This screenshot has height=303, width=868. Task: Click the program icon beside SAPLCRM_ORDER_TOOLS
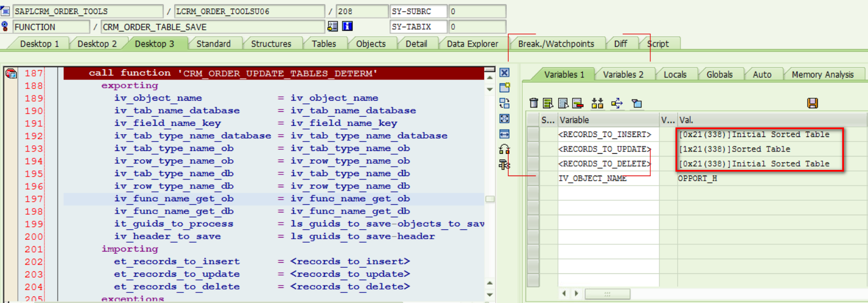point(5,11)
